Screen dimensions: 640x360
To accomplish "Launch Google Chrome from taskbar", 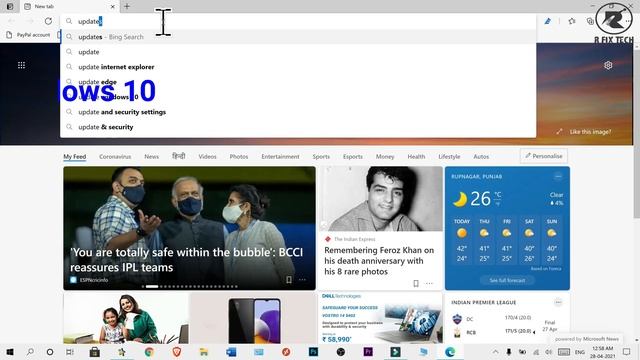I will (149, 352).
